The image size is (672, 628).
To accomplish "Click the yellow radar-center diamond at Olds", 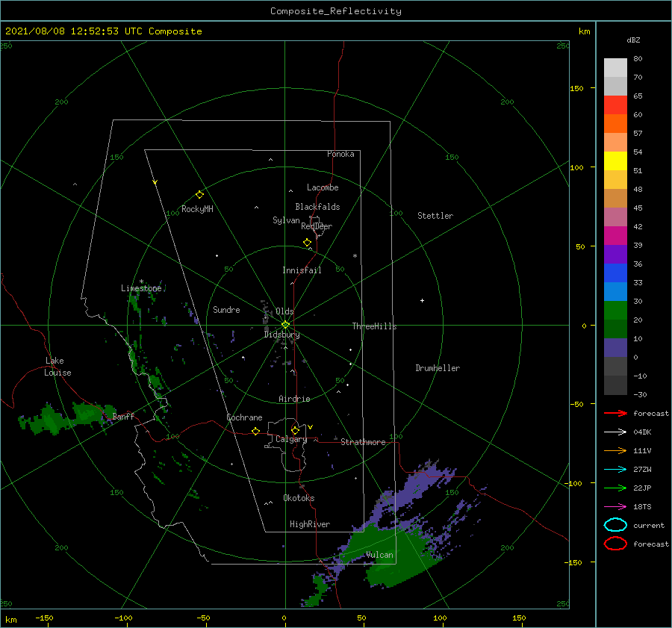I will point(285,325).
